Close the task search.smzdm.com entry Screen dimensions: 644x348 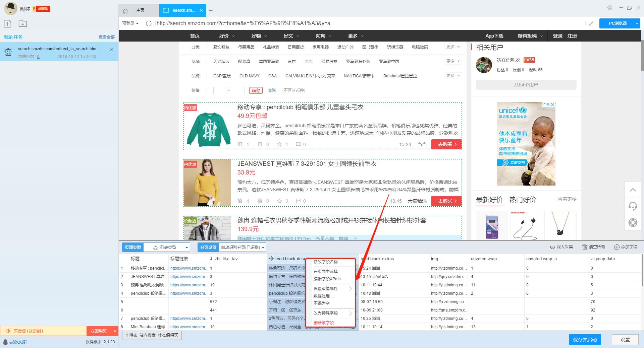[111, 50]
